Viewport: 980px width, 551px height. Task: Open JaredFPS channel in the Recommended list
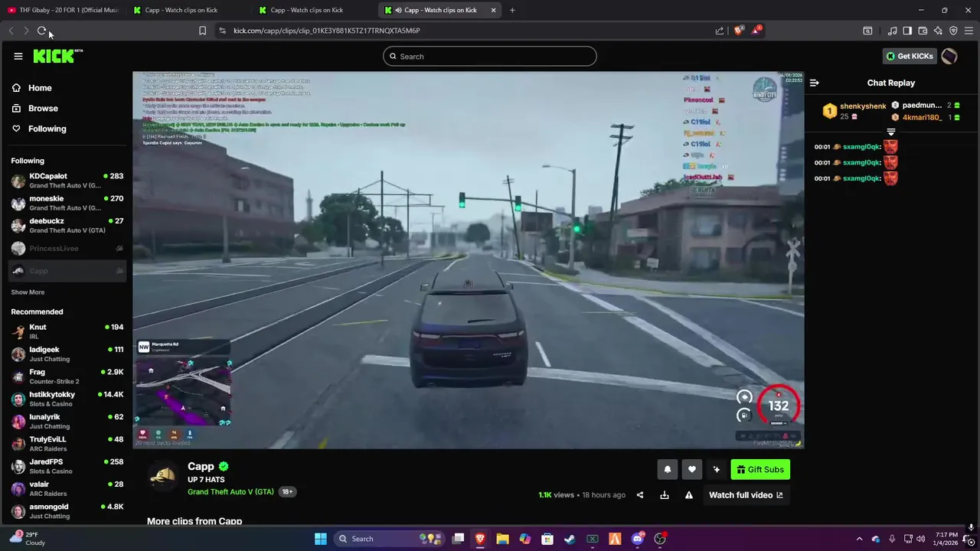67,466
